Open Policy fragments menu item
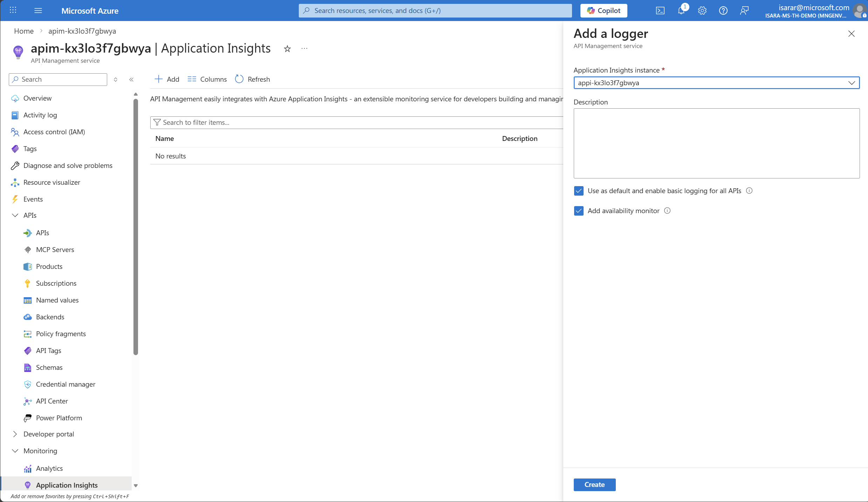Image resolution: width=868 pixels, height=502 pixels. pyautogui.click(x=61, y=334)
